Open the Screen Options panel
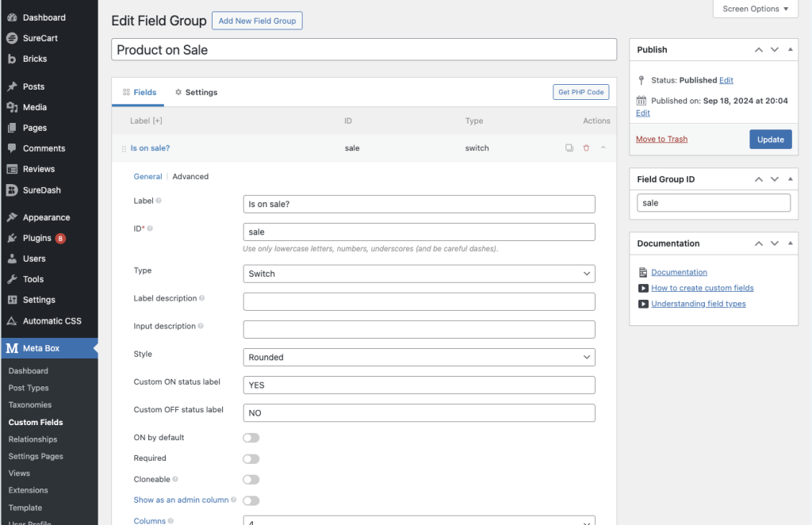Image resolution: width=812 pixels, height=525 pixels. 755,9
